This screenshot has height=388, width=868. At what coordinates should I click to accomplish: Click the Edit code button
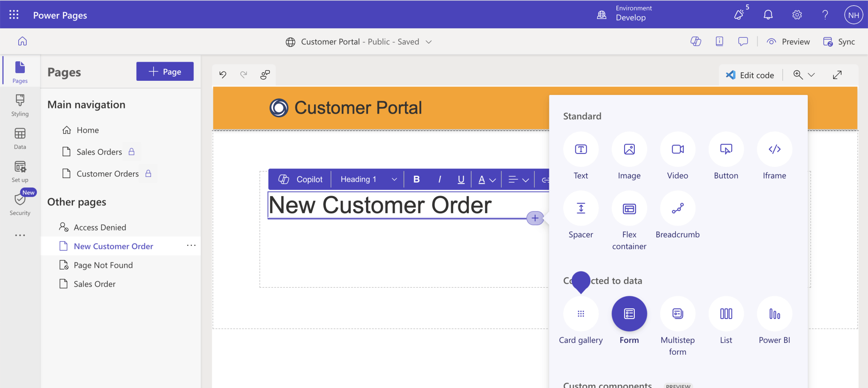[x=750, y=75]
